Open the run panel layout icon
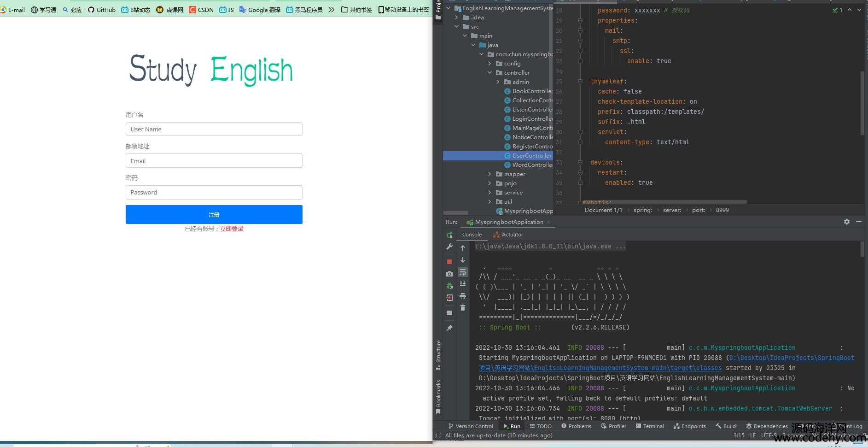The image size is (868, 447). (449, 313)
